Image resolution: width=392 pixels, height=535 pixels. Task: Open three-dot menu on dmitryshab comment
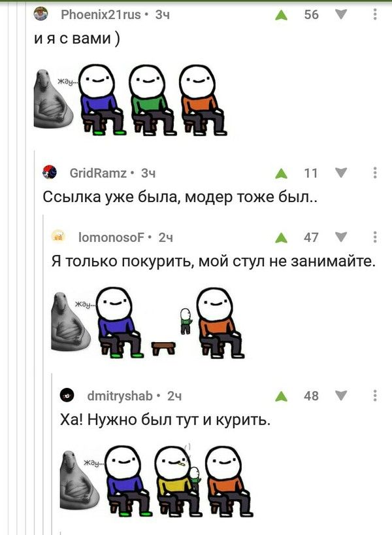tap(375, 396)
